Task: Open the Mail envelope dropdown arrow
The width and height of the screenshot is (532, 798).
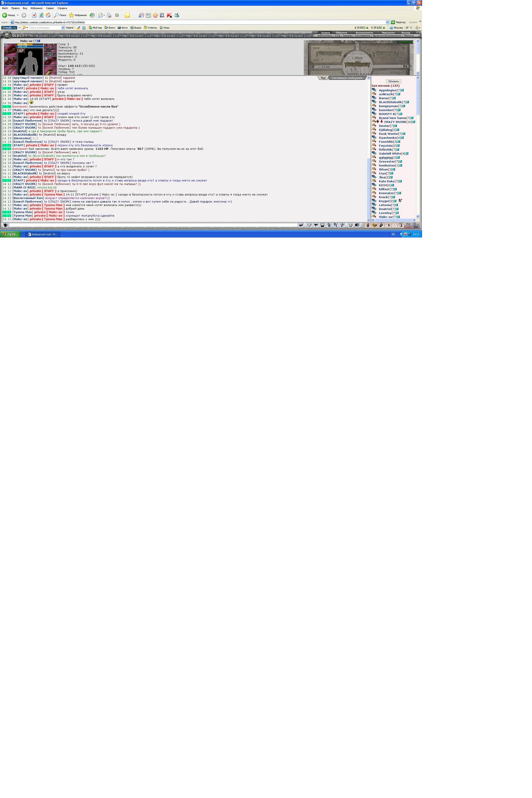Action: (104, 15)
